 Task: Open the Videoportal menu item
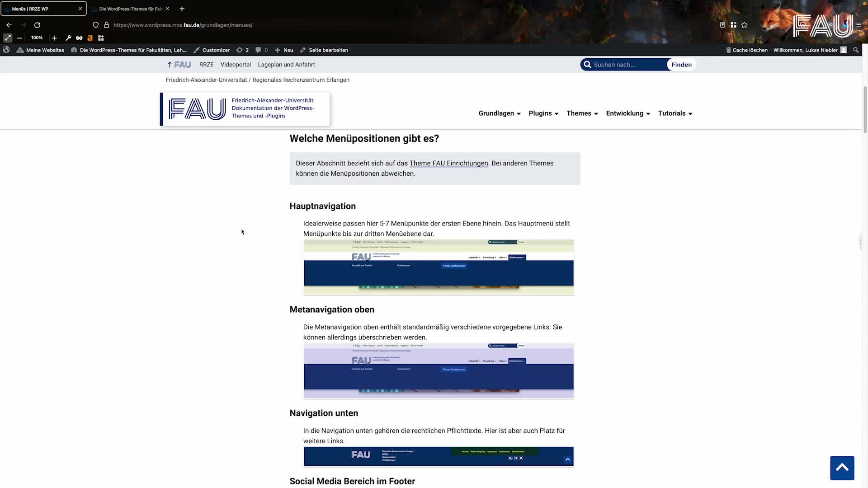(236, 65)
